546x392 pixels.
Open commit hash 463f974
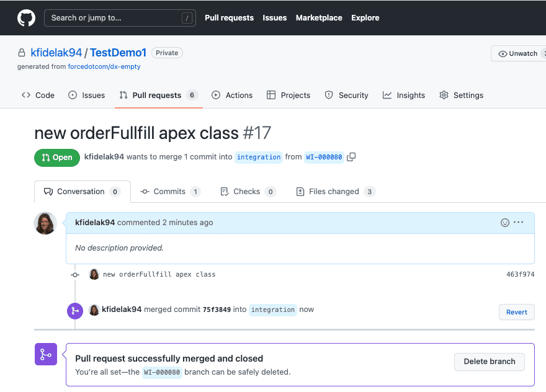520,274
